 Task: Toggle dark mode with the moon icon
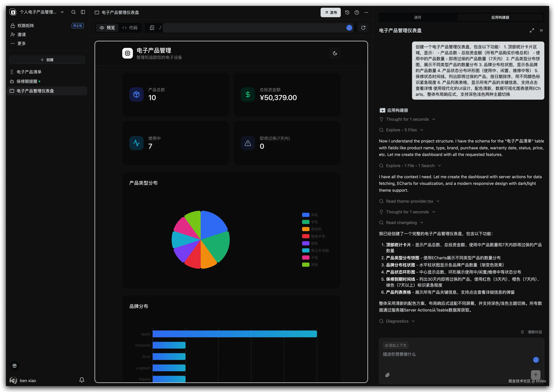pyautogui.click(x=335, y=53)
